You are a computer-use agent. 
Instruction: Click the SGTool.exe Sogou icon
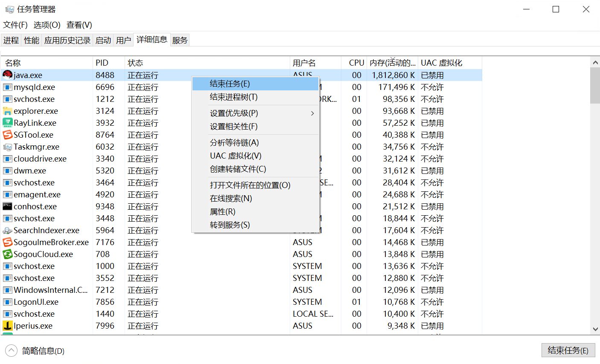tap(7, 135)
